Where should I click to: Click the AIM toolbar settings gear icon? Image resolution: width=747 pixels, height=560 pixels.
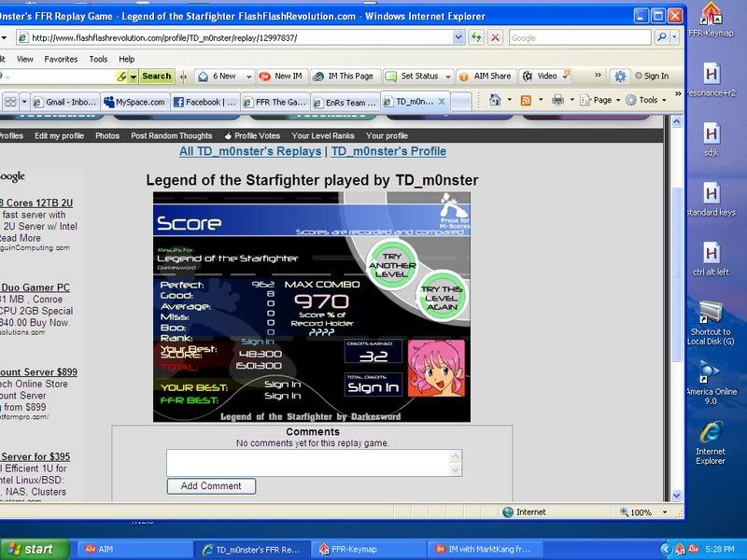[x=620, y=77]
